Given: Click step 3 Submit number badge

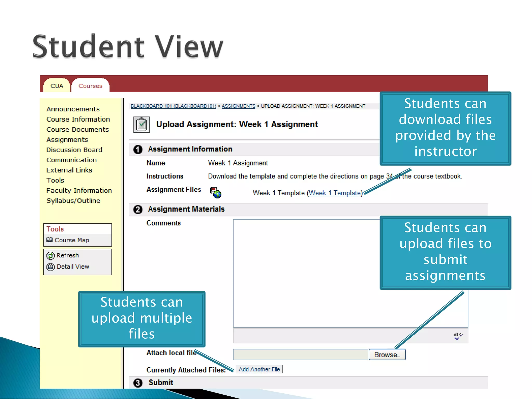Looking at the screenshot, I should pyautogui.click(x=138, y=383).
